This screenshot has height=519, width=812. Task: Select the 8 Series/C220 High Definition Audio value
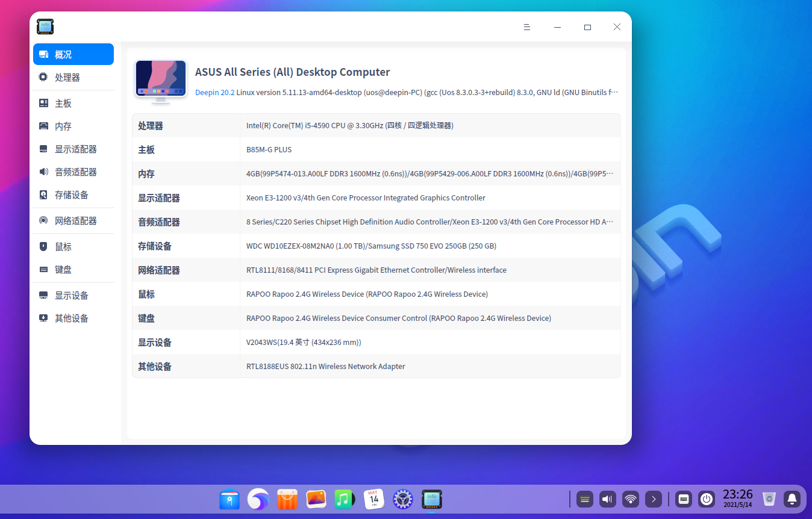(x=430, y=222)
